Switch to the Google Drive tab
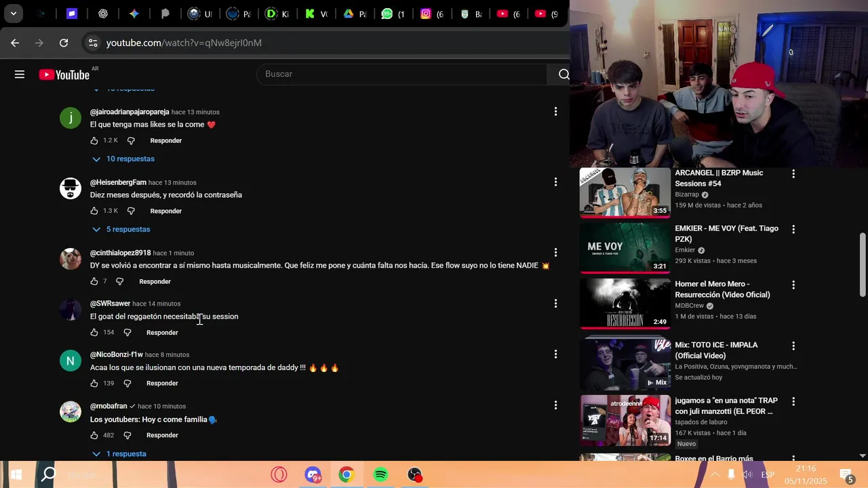The height and width of the screenshot is (488, 868). tap(349, 14)
